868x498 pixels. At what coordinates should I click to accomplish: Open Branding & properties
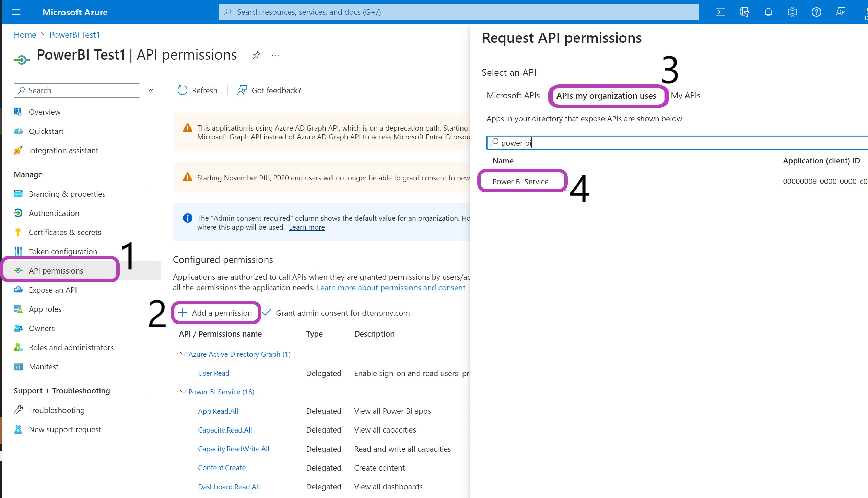[67, 194]
